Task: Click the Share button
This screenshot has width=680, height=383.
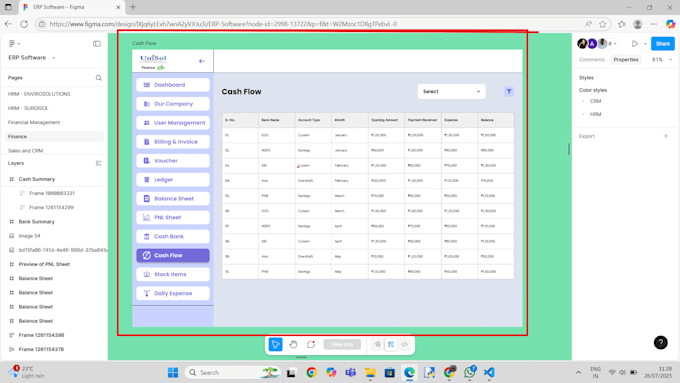Action: pos(663,44)
